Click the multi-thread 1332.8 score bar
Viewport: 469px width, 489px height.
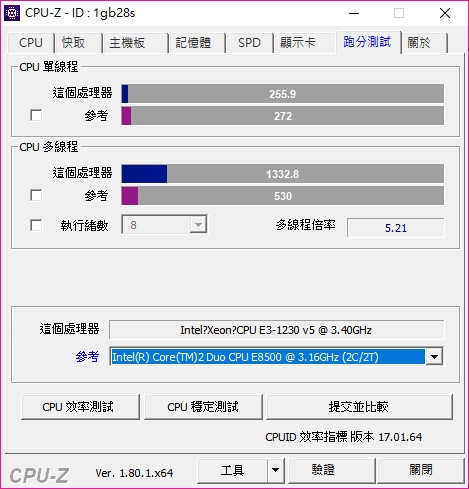click(283, 174)
